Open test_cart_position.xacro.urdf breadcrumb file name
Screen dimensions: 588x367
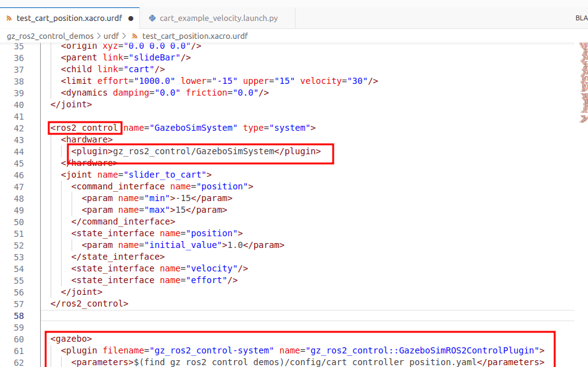(194, 36)
